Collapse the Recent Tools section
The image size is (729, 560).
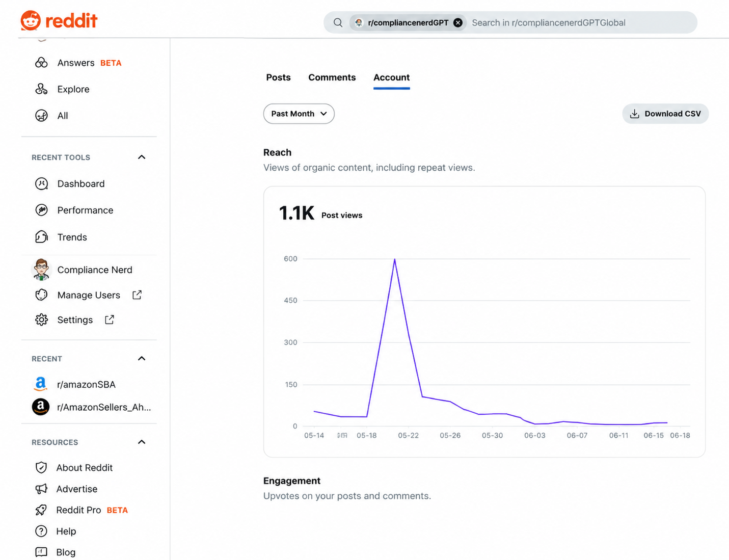coord(142,157)
